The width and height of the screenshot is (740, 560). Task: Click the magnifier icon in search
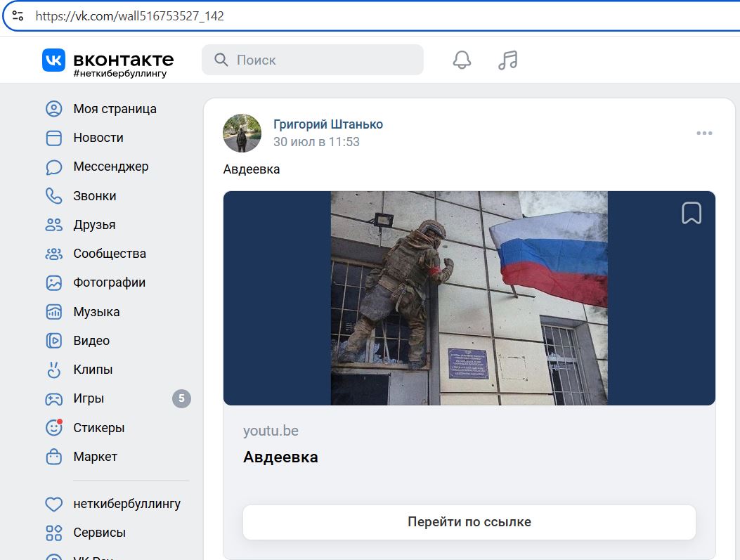point(221,60)
